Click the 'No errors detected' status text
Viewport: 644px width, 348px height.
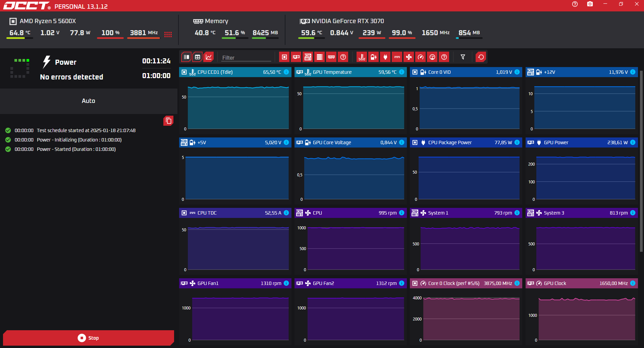71,77
